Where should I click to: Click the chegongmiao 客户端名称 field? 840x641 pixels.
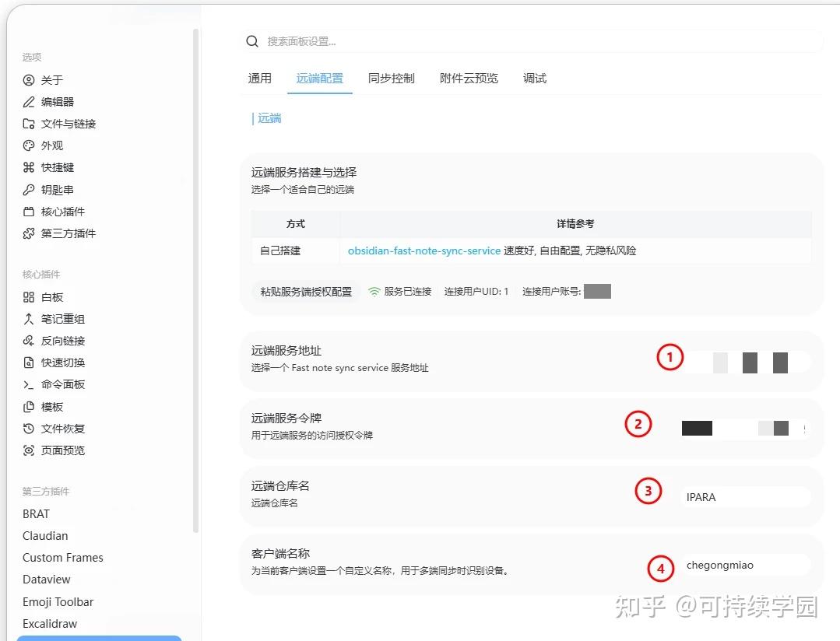pyautogui.click(x=745, y=565)
